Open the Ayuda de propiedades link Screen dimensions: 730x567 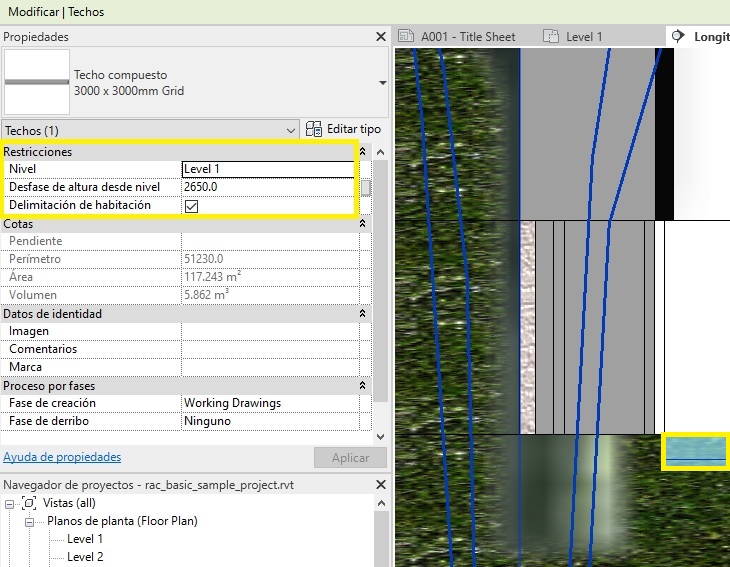tap(62, 457)
